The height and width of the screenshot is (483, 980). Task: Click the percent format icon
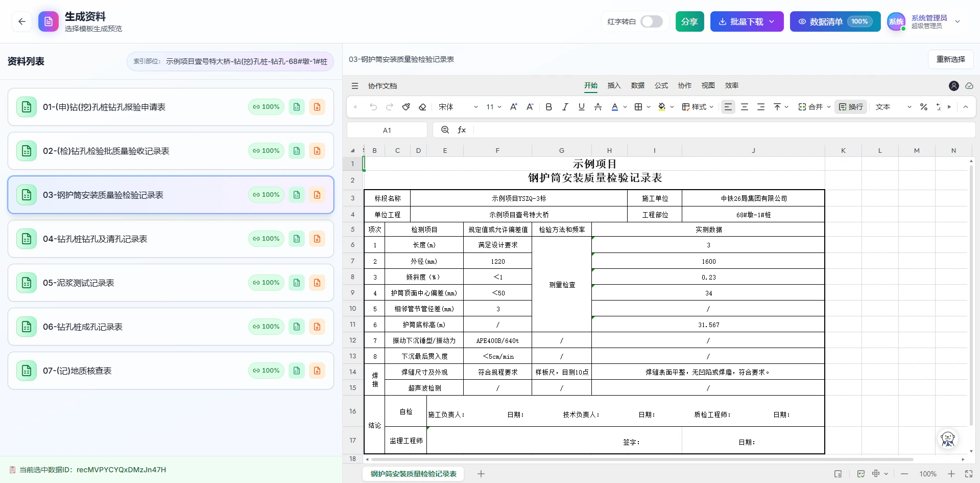pyautogui.click(x=923, y=107)
